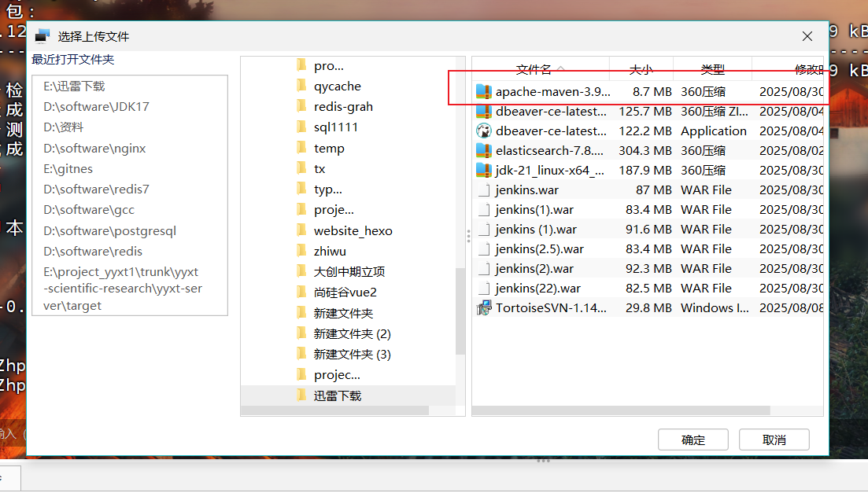Open recent folder D:\software\redis7

point(96,189)
